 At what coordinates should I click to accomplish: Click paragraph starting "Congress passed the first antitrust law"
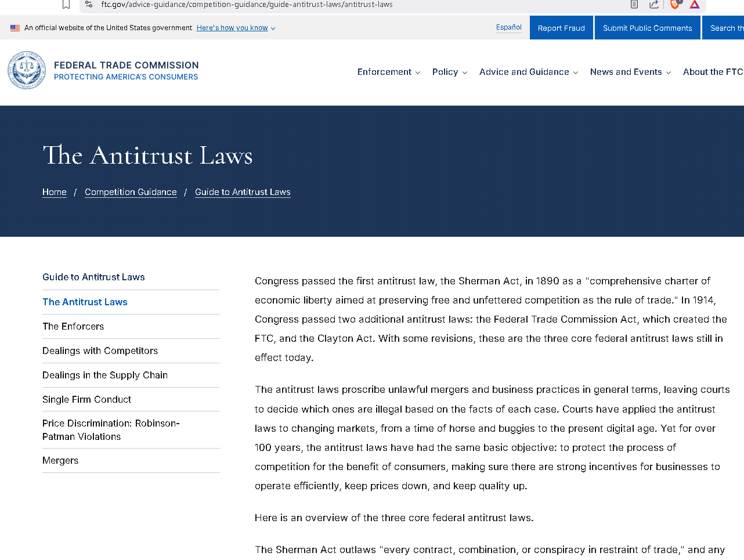[491, 319]
